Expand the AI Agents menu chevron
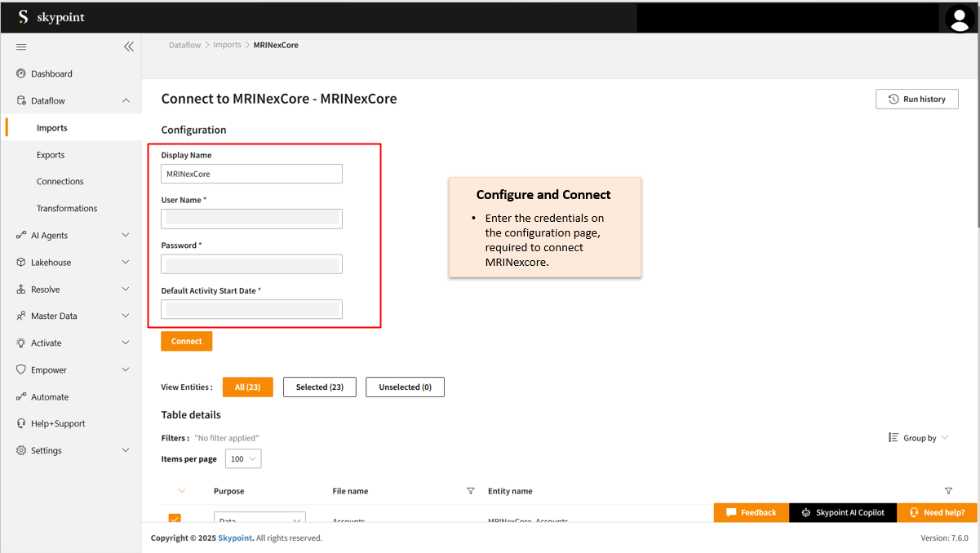Image resolution: width=980 pixels, height=553 pixels. click(126, 235)
